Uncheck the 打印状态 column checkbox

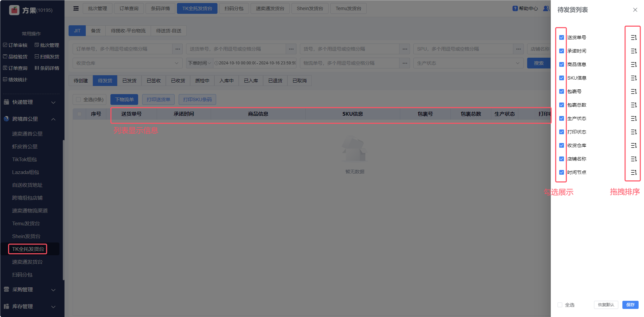(562, 132)
